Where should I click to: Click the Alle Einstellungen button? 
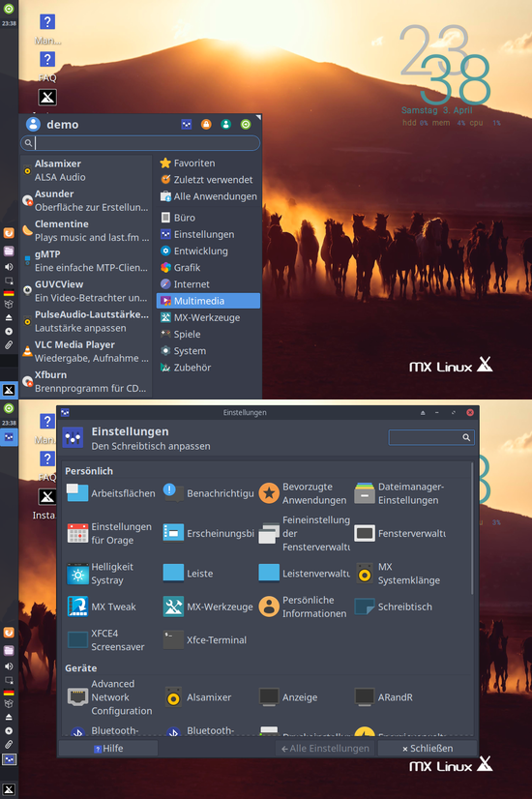pos(325,748)
